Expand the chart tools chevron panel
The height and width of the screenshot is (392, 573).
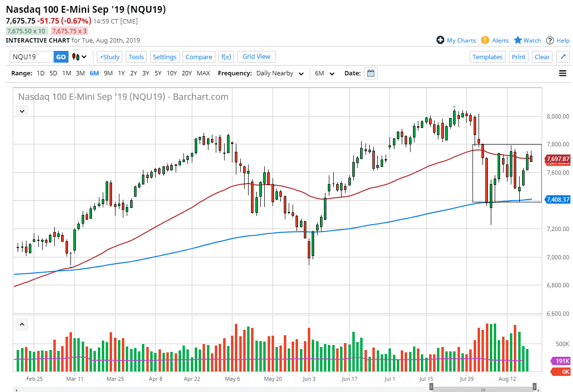pos(22,111)
